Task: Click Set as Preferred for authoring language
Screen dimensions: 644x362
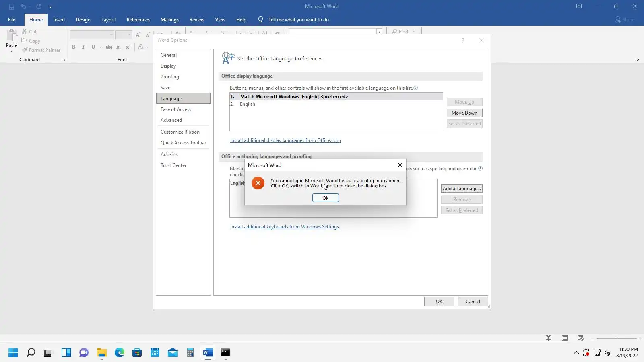Action: click(462, 210)
